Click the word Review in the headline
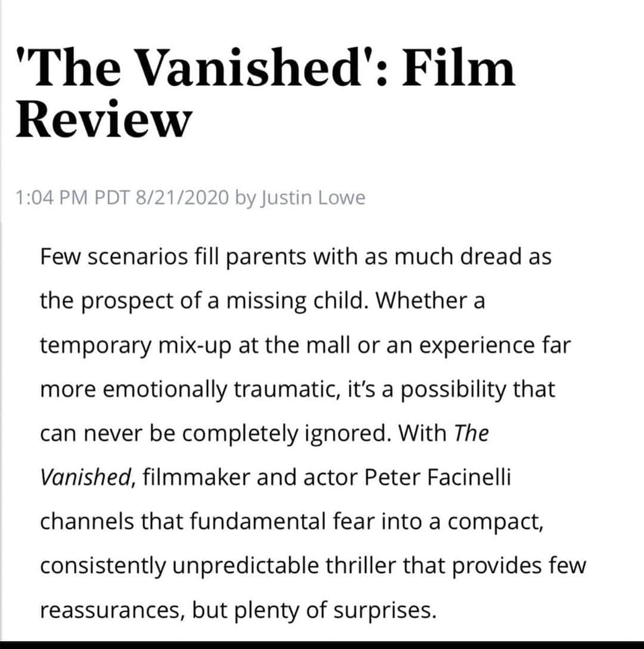 click(x=104, y=119)
